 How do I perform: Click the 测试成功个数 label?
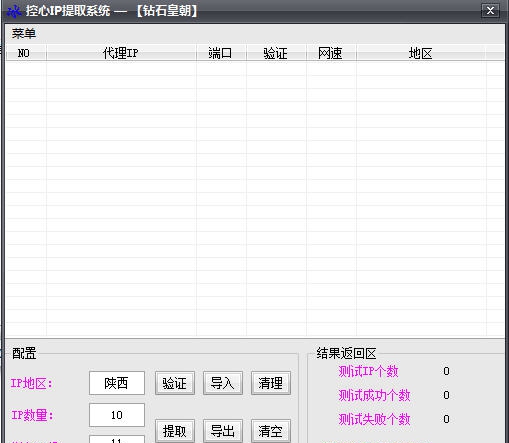coord(374,395)
